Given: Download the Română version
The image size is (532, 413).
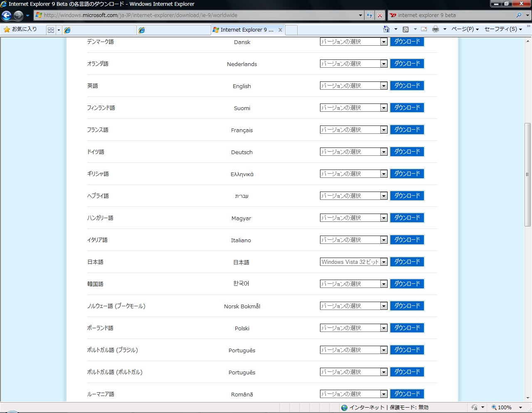Looking at the screenshot, I should click(407, 394).
